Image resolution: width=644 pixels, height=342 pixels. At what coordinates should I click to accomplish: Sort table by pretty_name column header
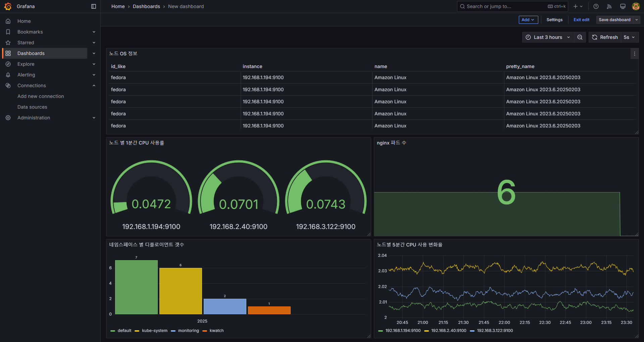(x=520, y=66)
